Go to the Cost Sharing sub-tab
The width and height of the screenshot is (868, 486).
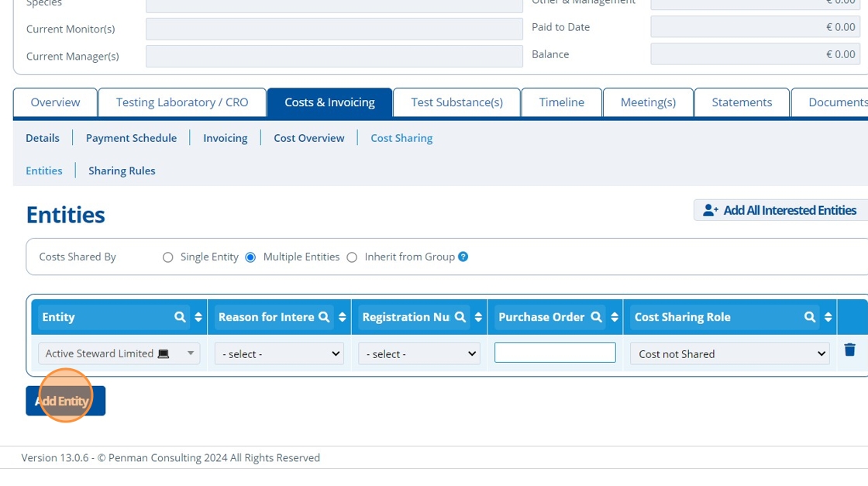pyautogui.click(x=401, y=138)
